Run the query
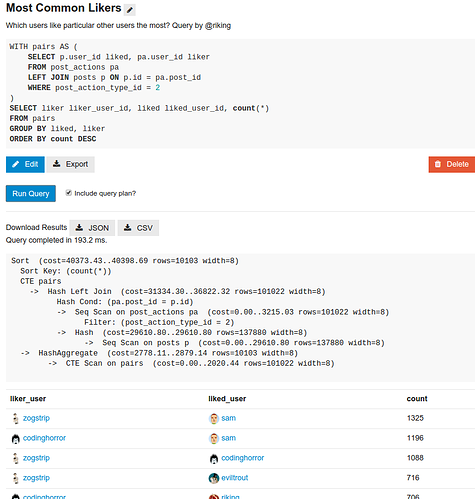The height and width of the screenshot is (499, 475). pyautogui.click(x=31, y=193)
